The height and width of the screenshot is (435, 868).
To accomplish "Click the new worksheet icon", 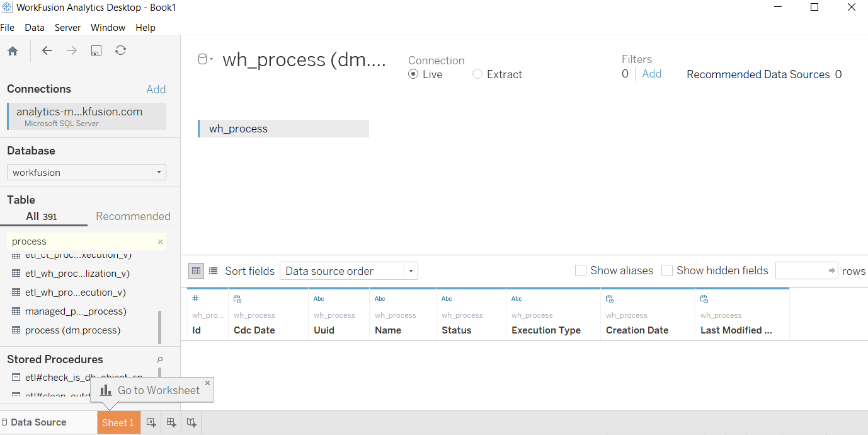I will point(151,422).
